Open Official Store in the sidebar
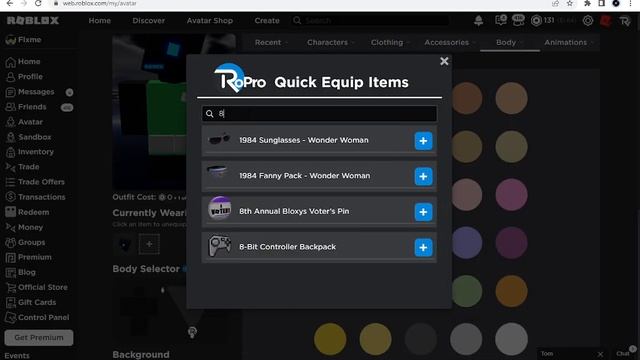The height and width of the screenshot is (360, 640). [x=37, y=287]
